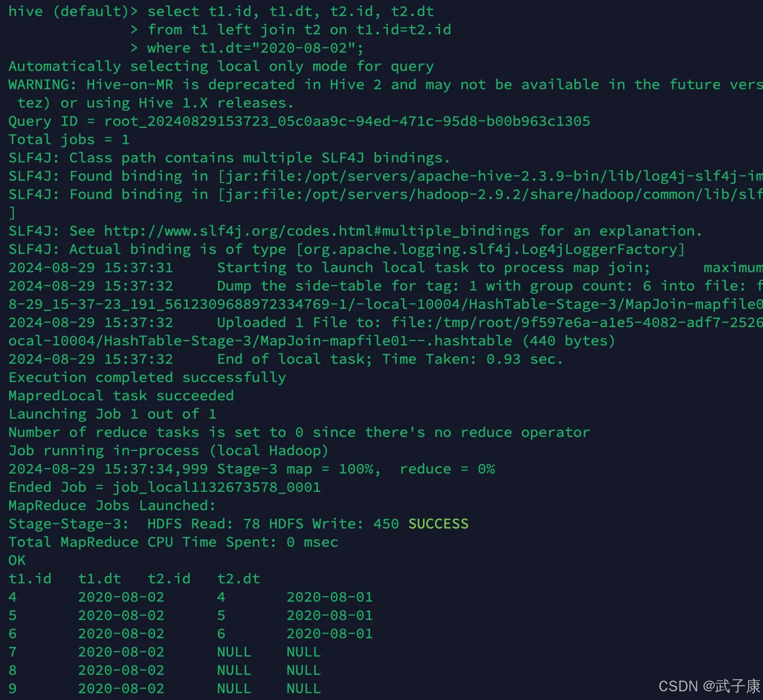Screen dimensions: 763x700
Task: Click the slf4j.org multiple_bindings URL
Action: tap(316, 231)
